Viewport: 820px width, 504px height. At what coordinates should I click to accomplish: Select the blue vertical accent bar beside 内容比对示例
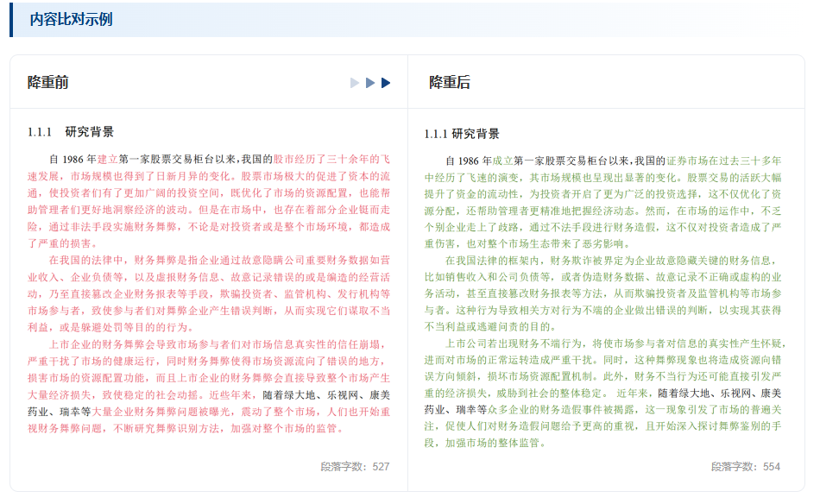coord(11,22)
